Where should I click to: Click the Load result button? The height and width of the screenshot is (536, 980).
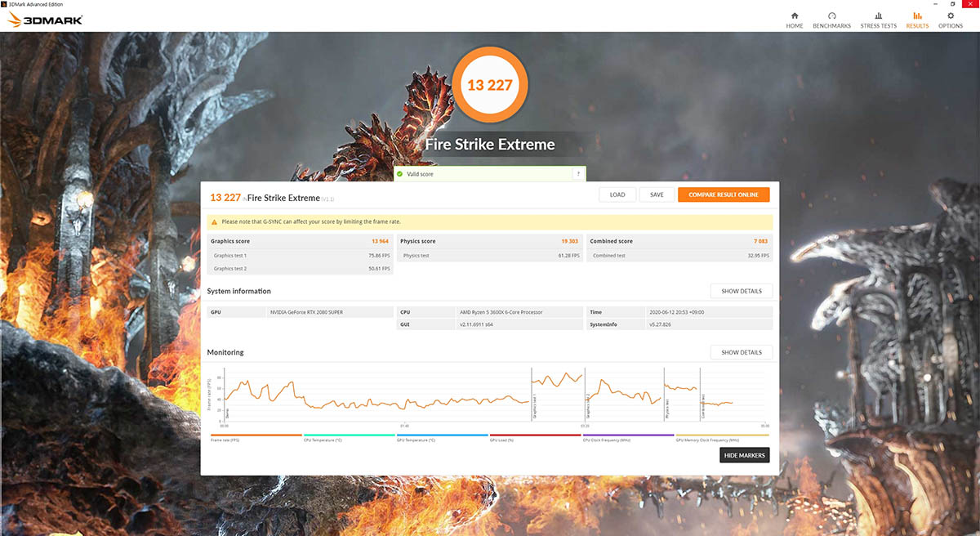click(x=617, y=194)
